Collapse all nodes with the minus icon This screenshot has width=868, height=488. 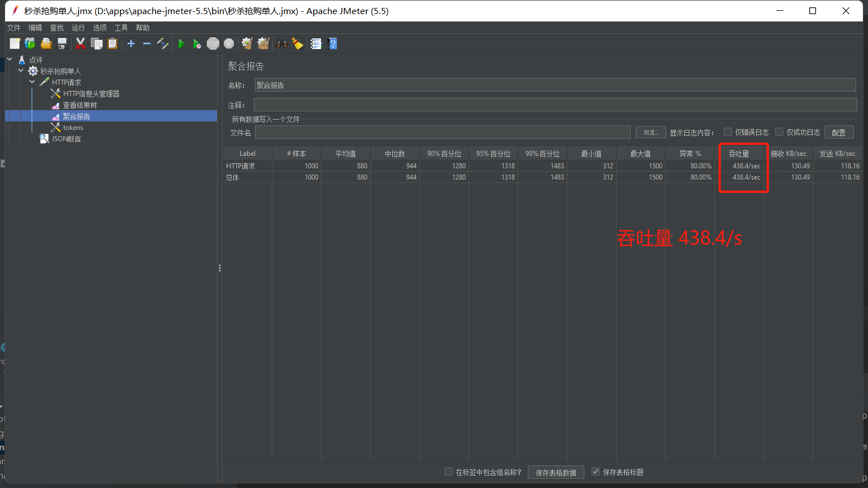click(x=147, y=43)
